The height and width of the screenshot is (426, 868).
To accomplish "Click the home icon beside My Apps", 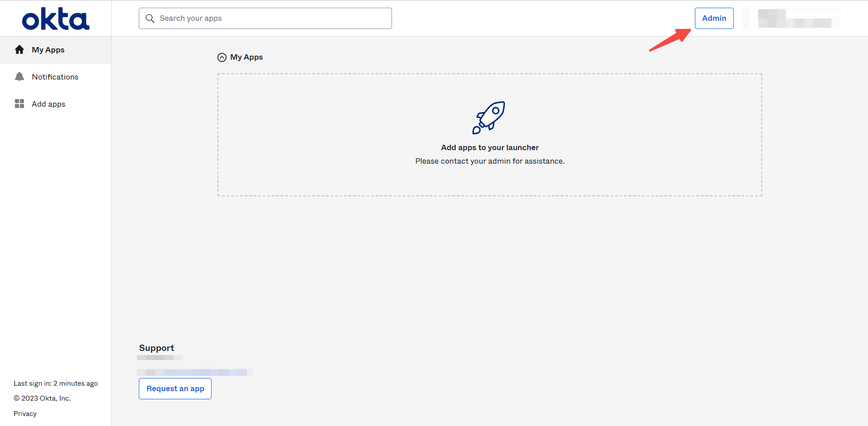I will click(19, 50).
